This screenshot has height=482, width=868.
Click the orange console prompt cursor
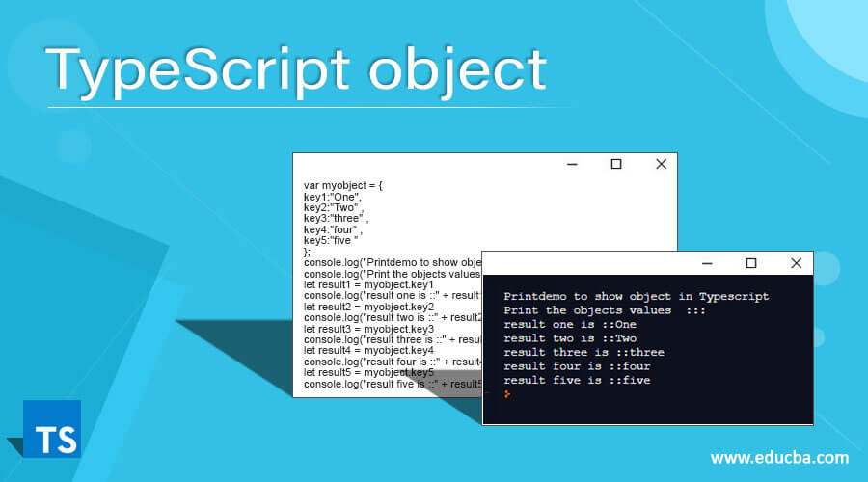coord(507,394)
